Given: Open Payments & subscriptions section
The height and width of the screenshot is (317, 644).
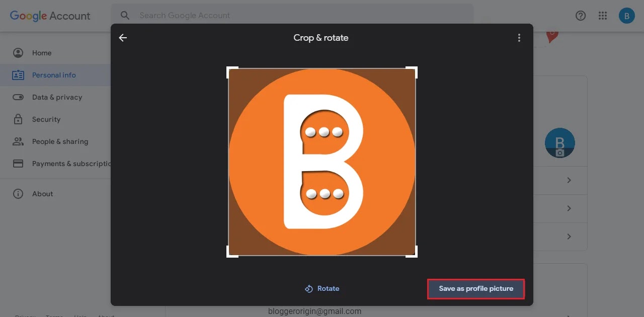Looking at the screenshot, I should click(71, 164).
